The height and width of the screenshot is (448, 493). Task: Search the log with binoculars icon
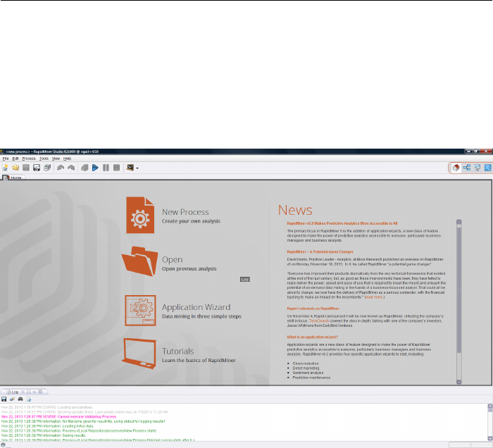coord(20,399)
